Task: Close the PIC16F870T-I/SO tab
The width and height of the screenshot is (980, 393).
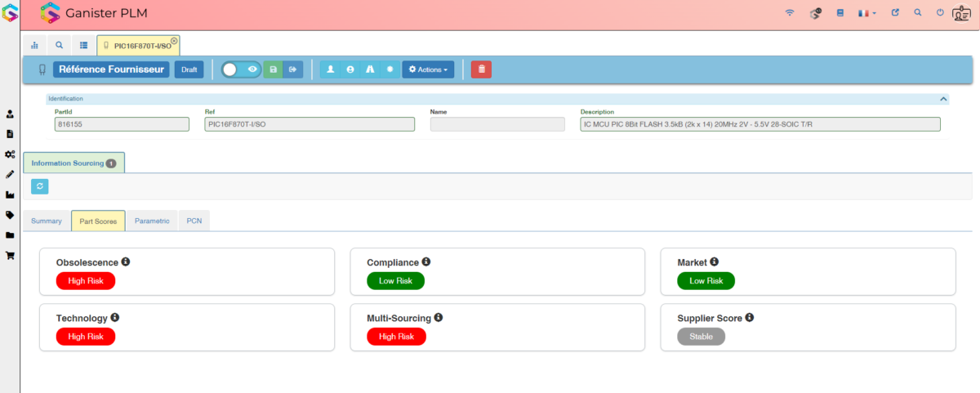Action: [174, 40]
